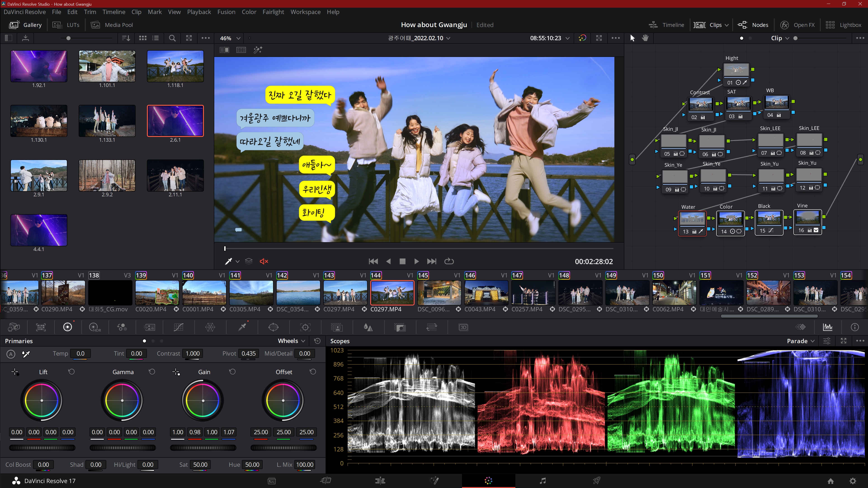
Task: Select gallery still 1.101.1
Action: tap(107, 66)
